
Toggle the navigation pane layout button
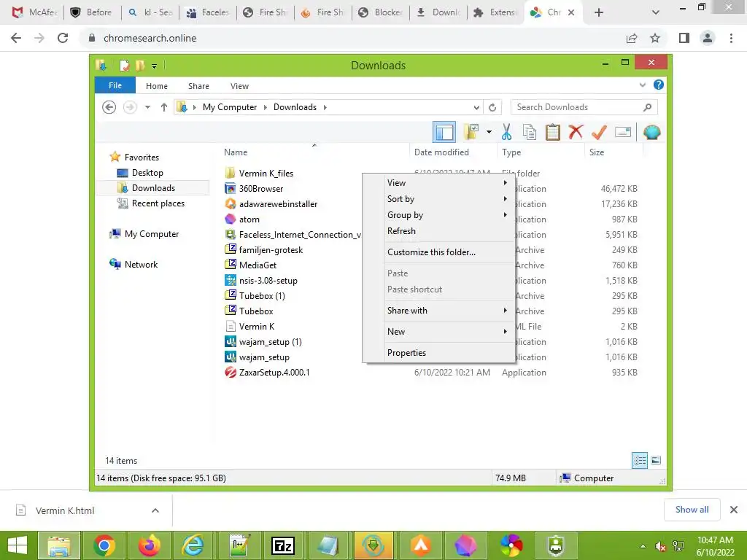444,132
